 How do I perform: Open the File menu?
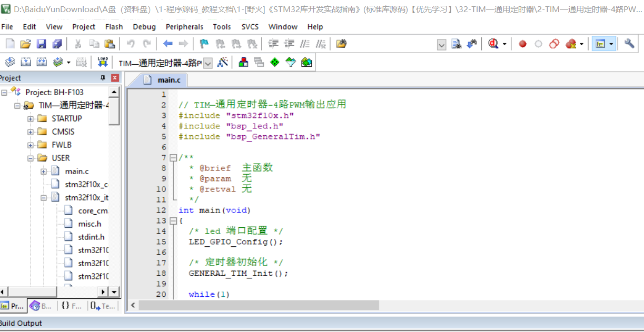[x=7, y=27]
